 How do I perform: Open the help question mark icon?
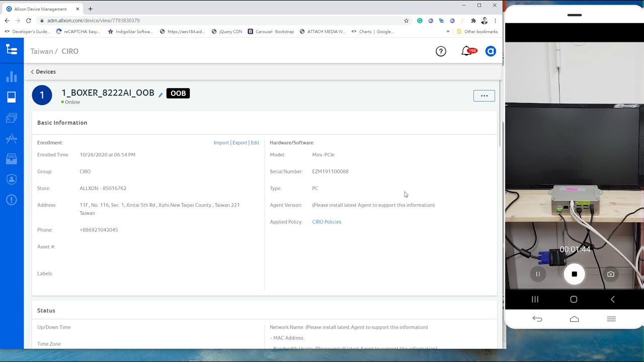point(441,51)
